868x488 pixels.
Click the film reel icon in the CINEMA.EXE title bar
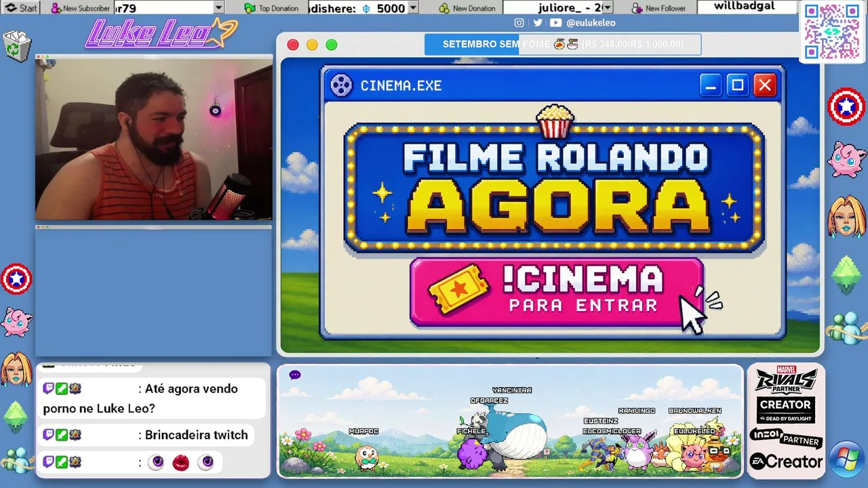341,85
